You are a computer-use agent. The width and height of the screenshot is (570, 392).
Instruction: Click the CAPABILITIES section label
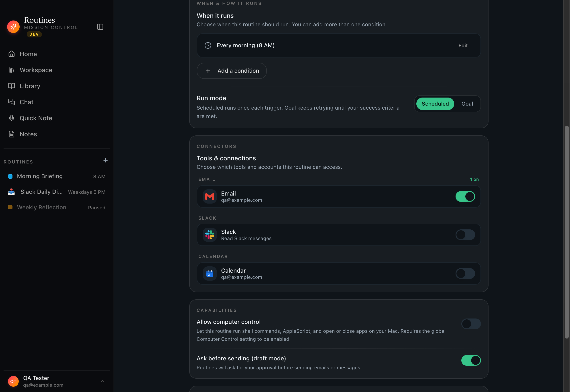click(x=217, y=310)
